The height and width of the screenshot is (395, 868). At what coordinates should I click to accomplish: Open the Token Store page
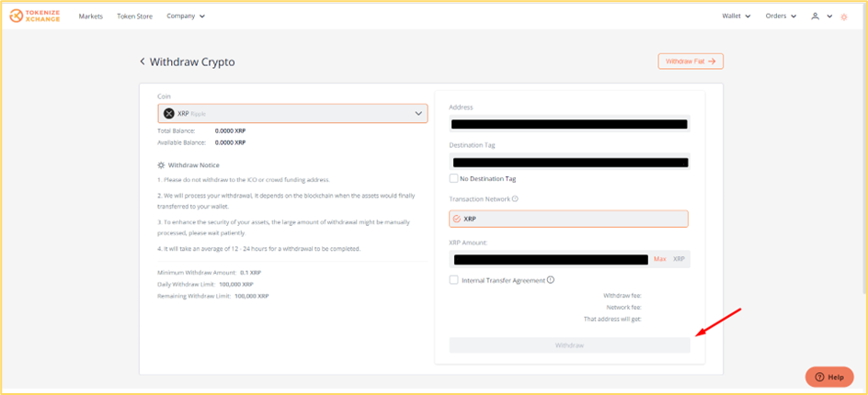(134, 16)
